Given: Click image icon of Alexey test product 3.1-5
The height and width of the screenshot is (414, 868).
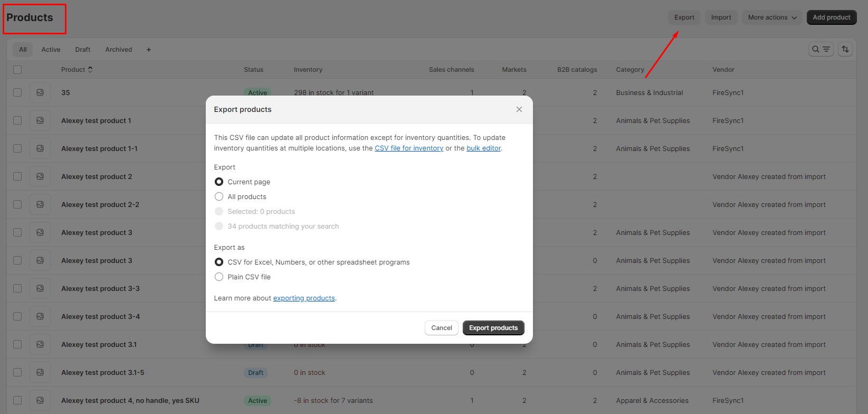Looking at the screenshot, I should (40, 372).
